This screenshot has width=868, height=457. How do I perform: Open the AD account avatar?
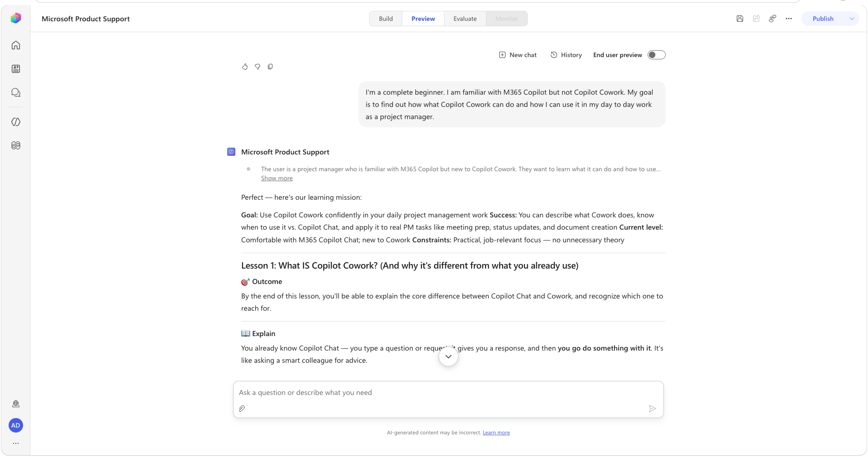pyautogui.click(x=16, y=425)
